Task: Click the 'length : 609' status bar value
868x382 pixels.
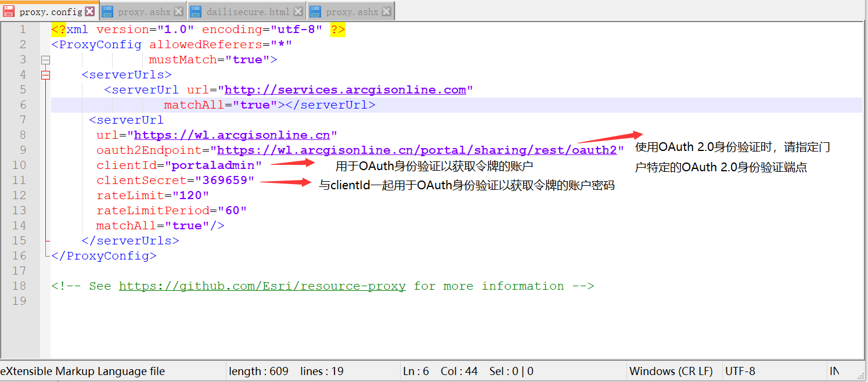Action: click(x=258, y=371)
